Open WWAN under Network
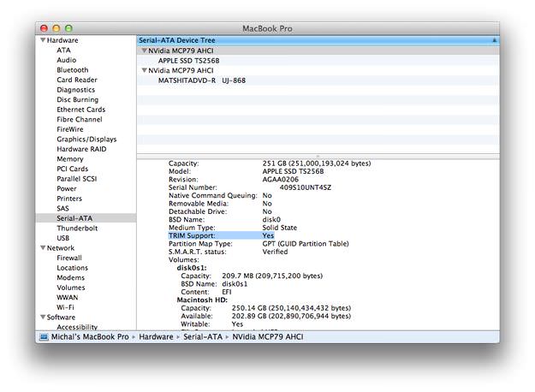Image resolution: width=535 pixels, height=392 pixels. 68,298
